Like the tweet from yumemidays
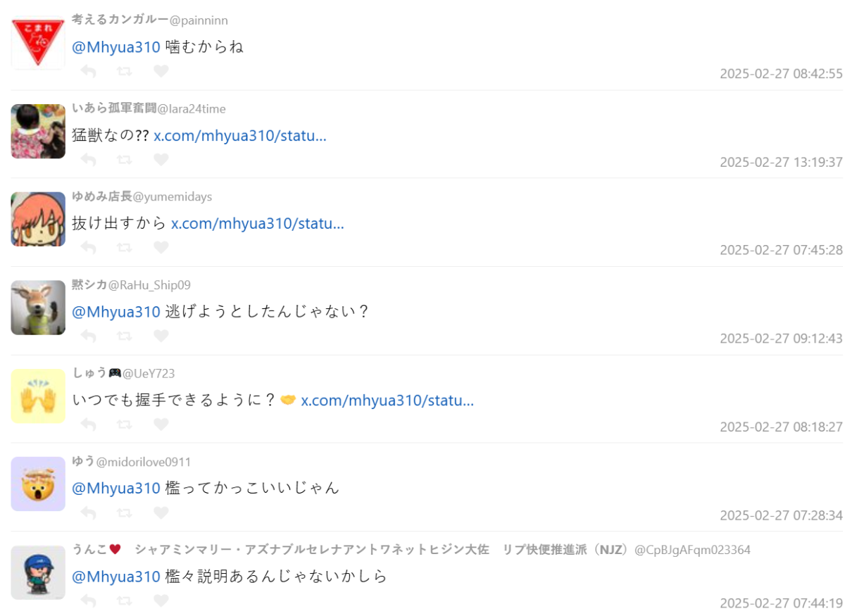The image size is (845, 616). click(161, 248)
